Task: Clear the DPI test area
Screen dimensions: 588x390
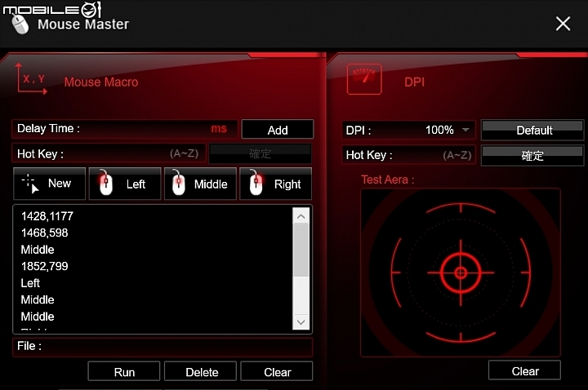Action: point(524,370)
